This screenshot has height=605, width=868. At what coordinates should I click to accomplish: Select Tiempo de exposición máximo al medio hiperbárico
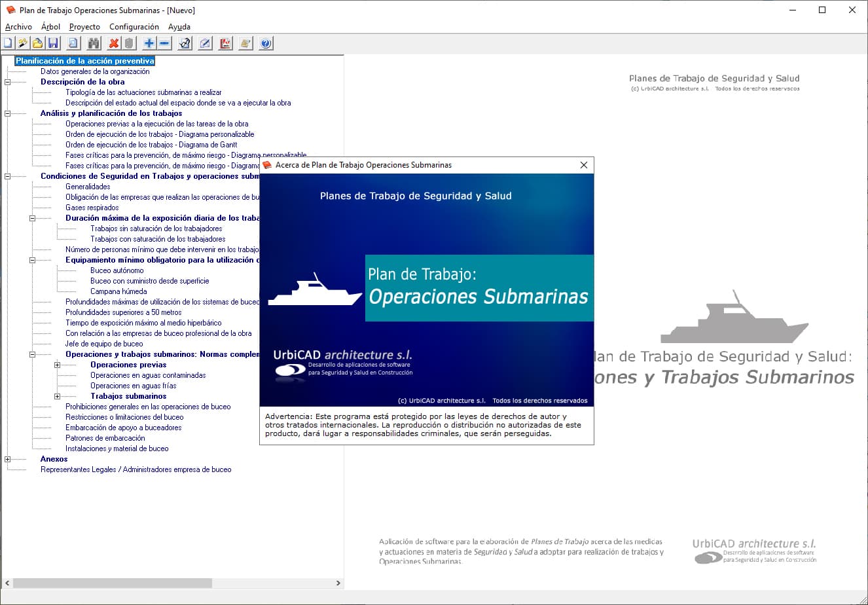(x=143, y=323)
